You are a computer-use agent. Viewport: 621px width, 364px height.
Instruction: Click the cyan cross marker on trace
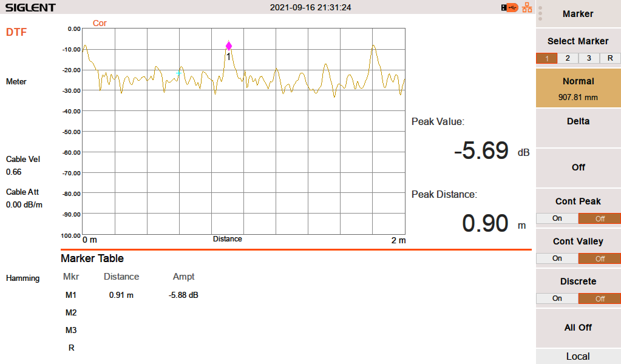point(179,73)
